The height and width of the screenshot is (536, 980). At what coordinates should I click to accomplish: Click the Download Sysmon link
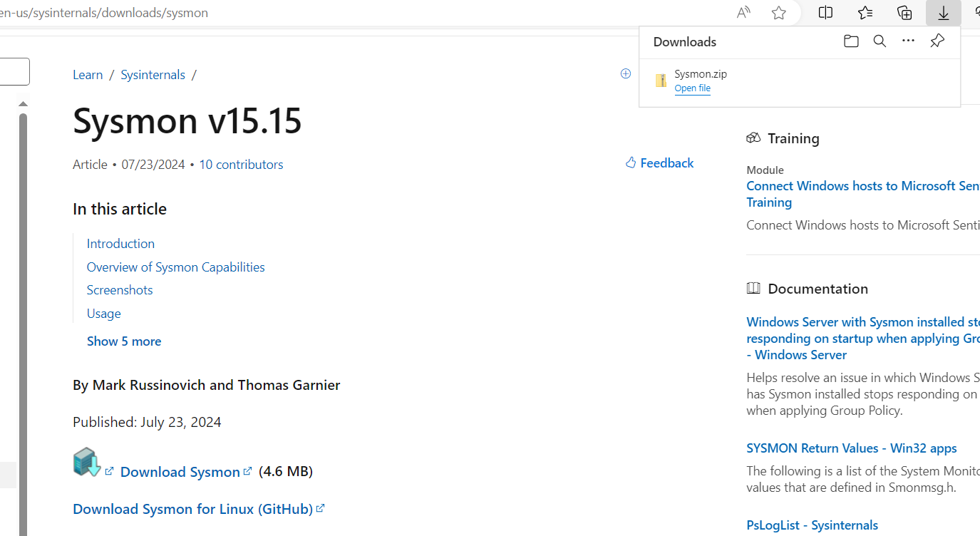[180, 472]
